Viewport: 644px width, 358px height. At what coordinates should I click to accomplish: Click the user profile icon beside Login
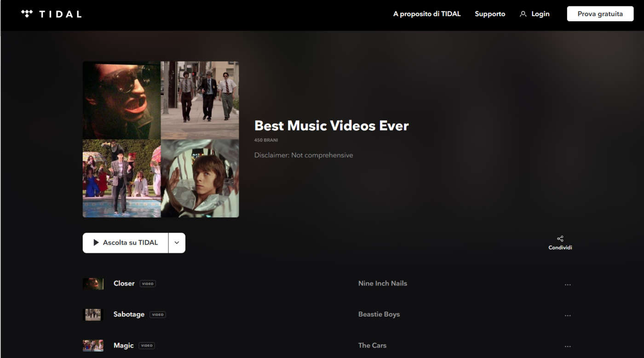point(523,14)
